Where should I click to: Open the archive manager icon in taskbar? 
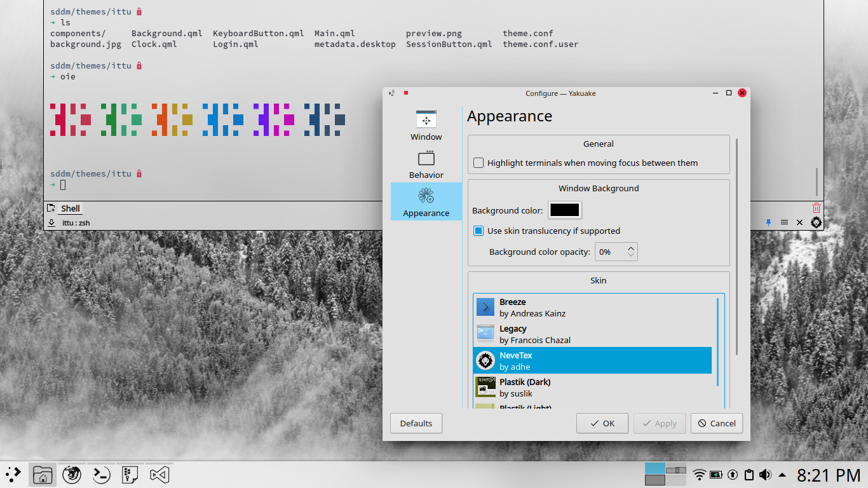130,475
